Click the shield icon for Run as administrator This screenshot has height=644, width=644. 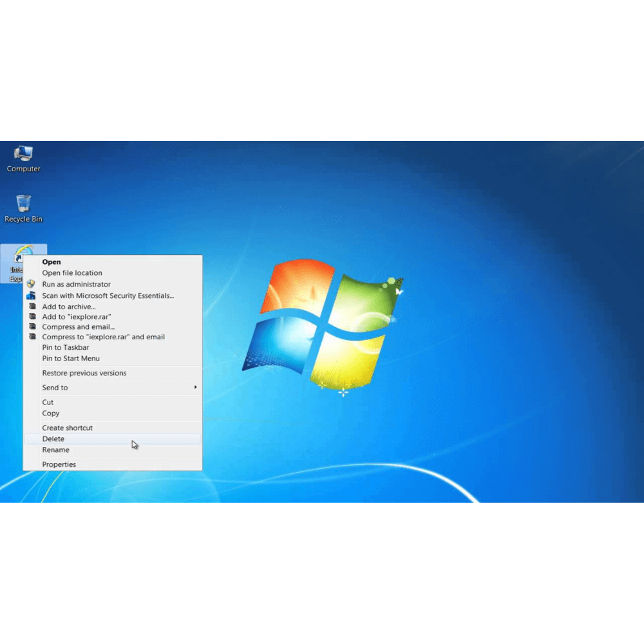point(31,284)
